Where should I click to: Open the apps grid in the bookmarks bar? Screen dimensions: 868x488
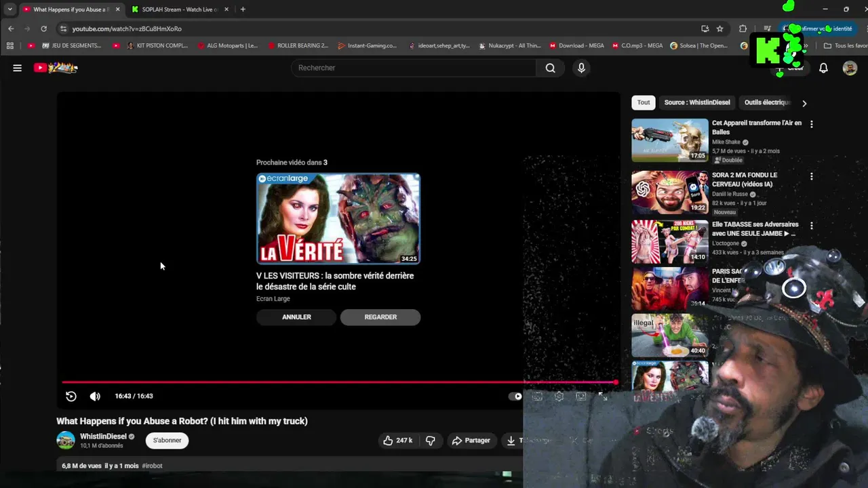click(x=9, y=45)
